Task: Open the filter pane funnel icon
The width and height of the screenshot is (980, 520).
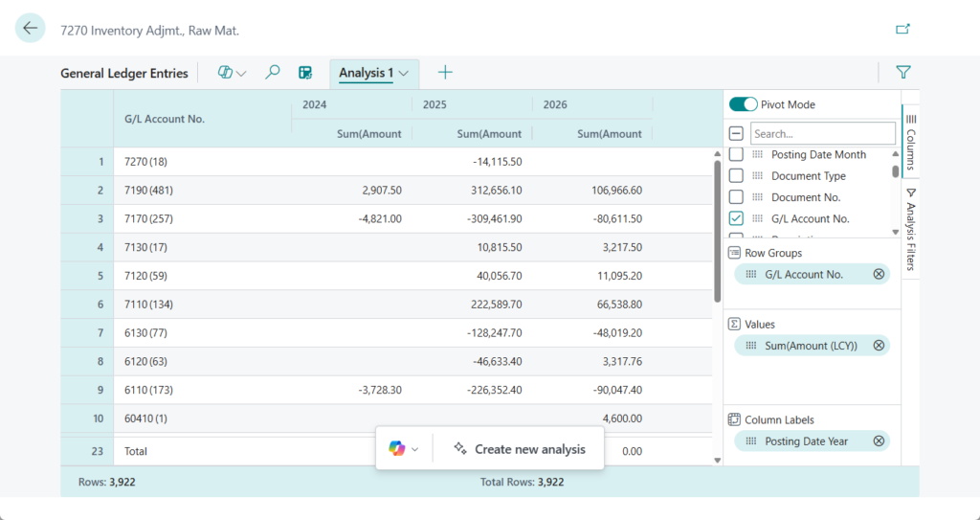Action: coord(902,72)
